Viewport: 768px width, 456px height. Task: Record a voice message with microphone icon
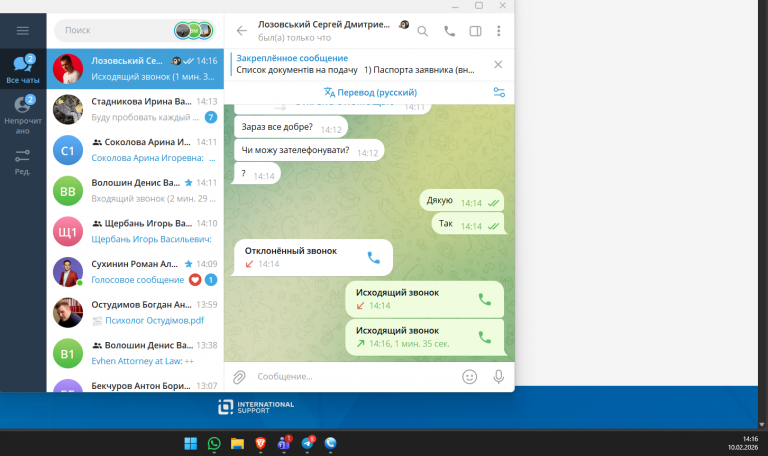499,377
